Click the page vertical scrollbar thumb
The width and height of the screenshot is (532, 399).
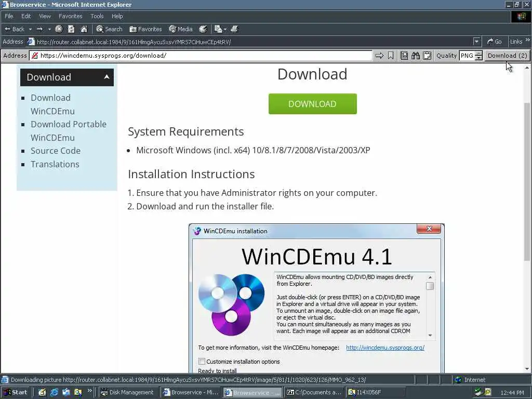(527, 181)
